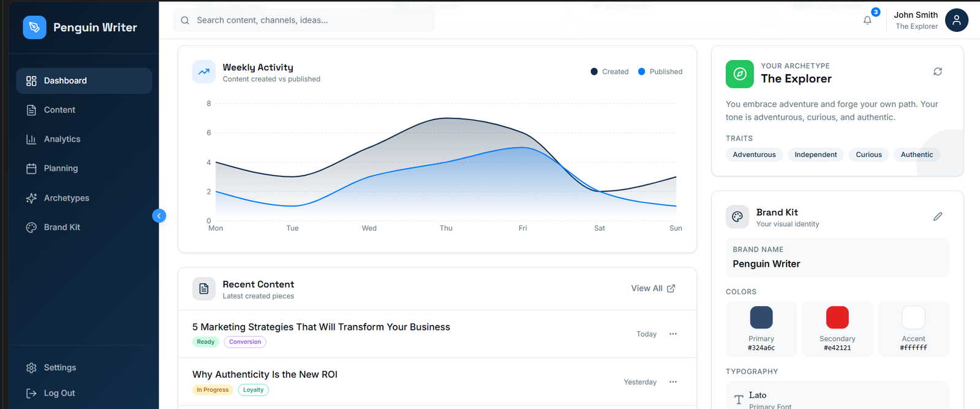
Task: Open Settings in the sidebar
Action: 59,367
